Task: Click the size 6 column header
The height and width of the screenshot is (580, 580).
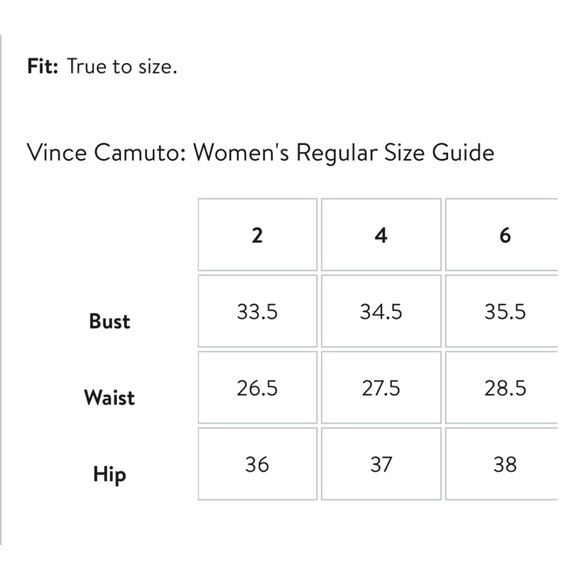Action: tap(502, 235)
